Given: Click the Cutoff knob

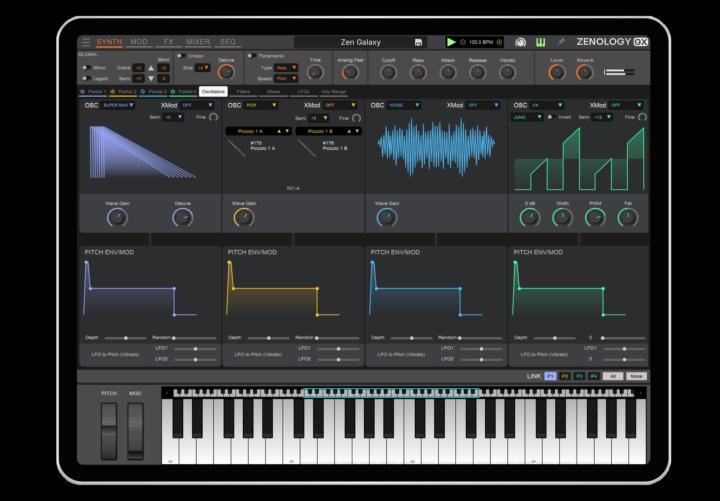Looking at the screenshot, I should [388, 72].
